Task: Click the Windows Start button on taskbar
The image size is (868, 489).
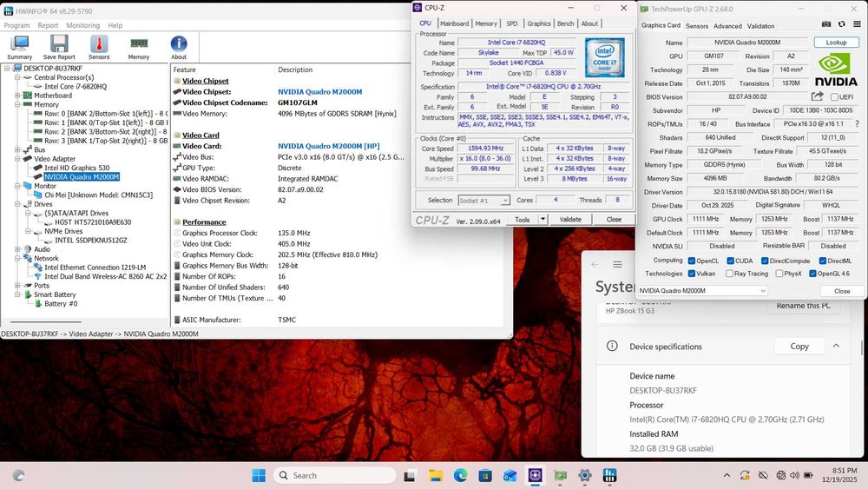Action: click(x=259, y=475)
